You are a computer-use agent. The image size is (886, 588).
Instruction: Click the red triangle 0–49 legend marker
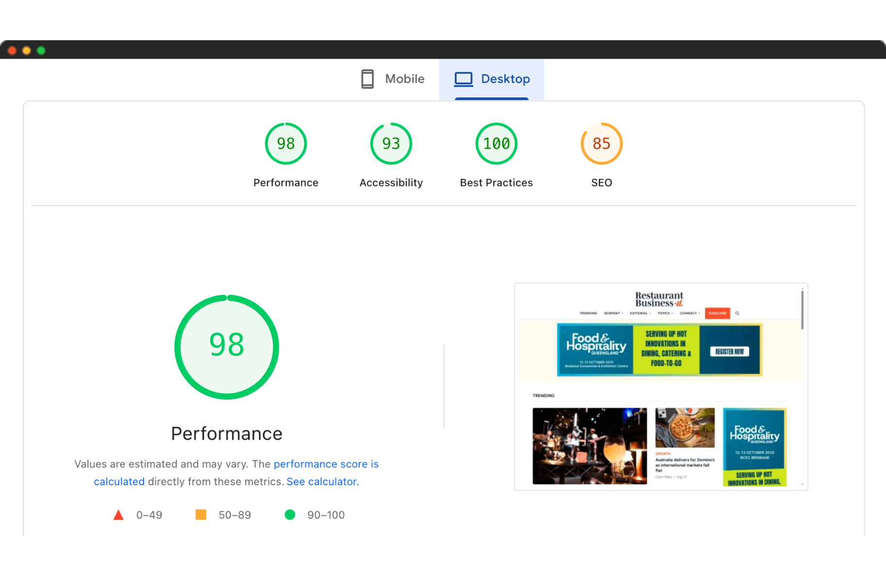click(x=118, y=515)
